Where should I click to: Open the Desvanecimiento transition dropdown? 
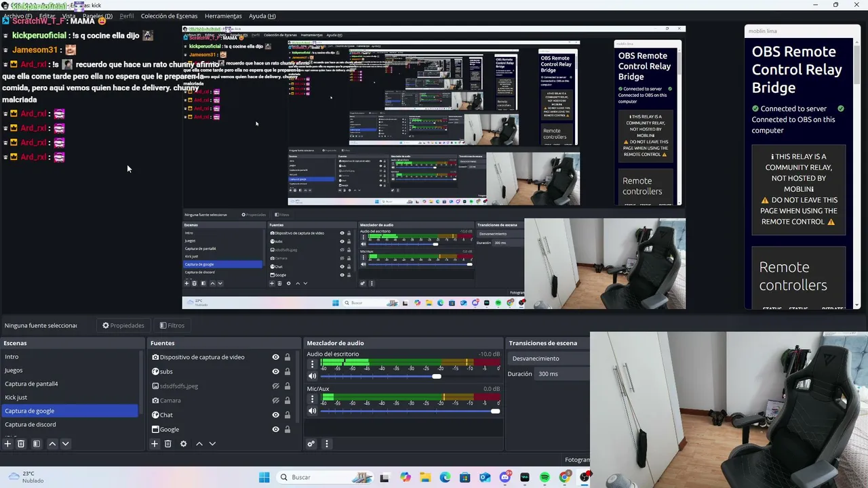click(x=549, y=359)
